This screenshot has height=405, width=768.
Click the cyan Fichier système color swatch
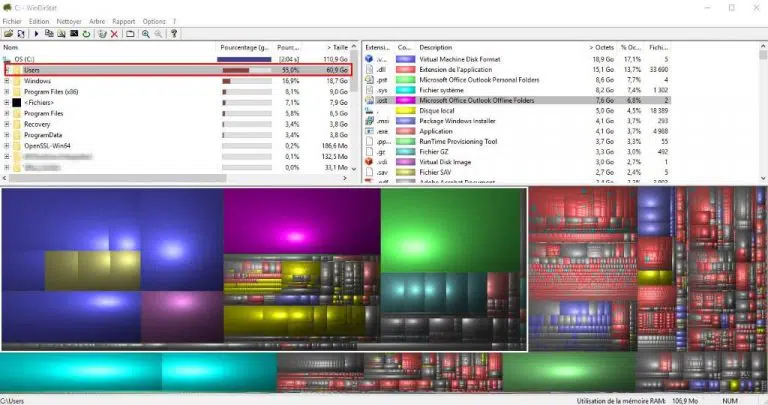point(406,90)
